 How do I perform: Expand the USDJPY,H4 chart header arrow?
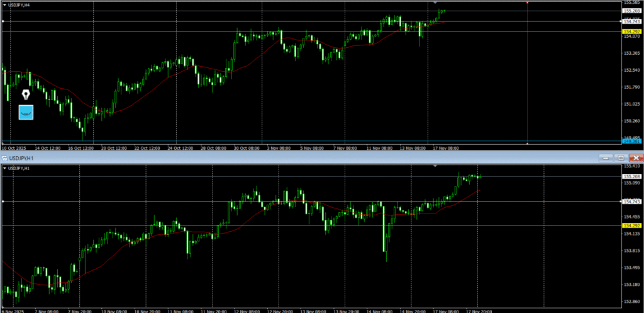(5, 4)
